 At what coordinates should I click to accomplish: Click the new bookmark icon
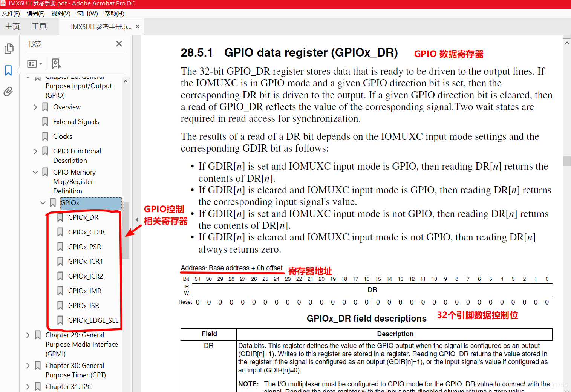[x=56, y=64]
